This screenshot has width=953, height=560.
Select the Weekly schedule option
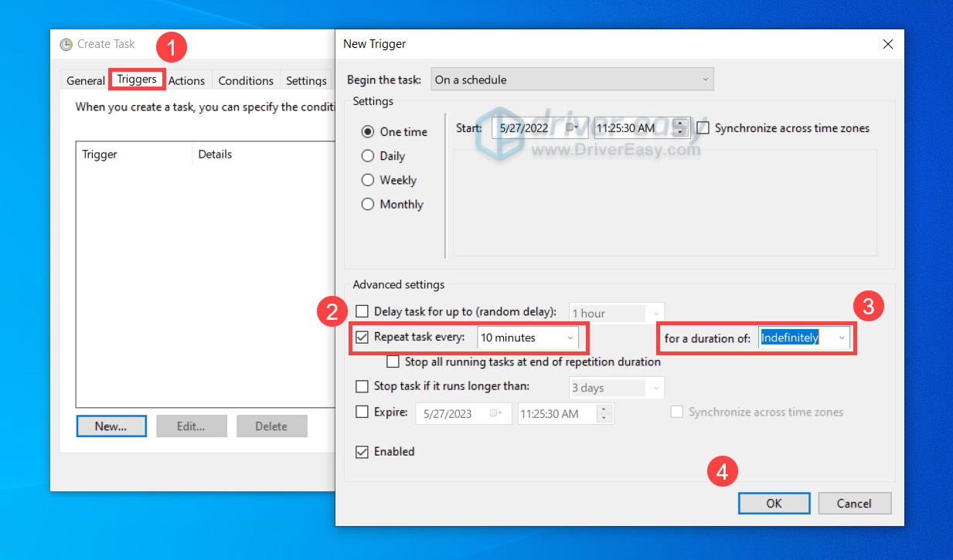[368, 180]
